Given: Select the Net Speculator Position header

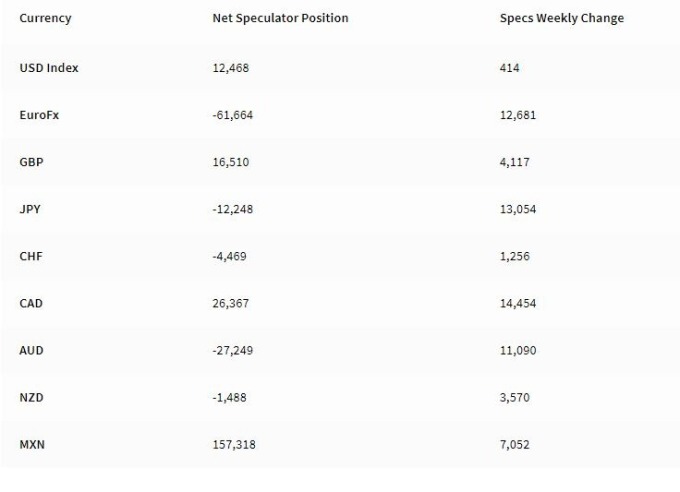Looking at the screenshot, I should click(x=280, y=18).
